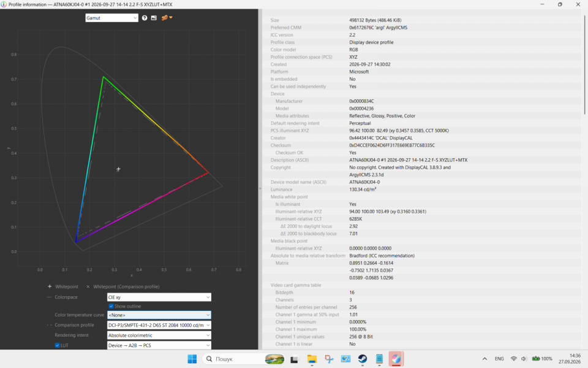Click the 'Profile connection space (PCS)' row label
This screenshot has width=588, height=368.
coord(301,56)
